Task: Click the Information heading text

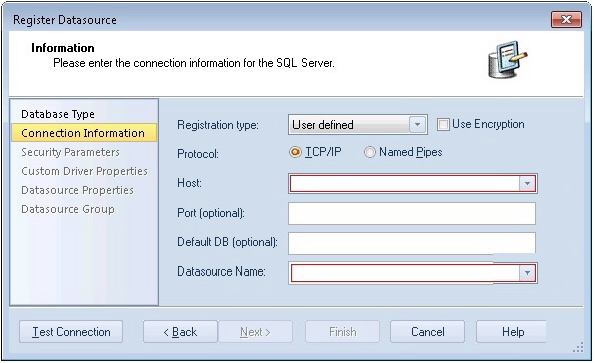Action: [63, 48]
